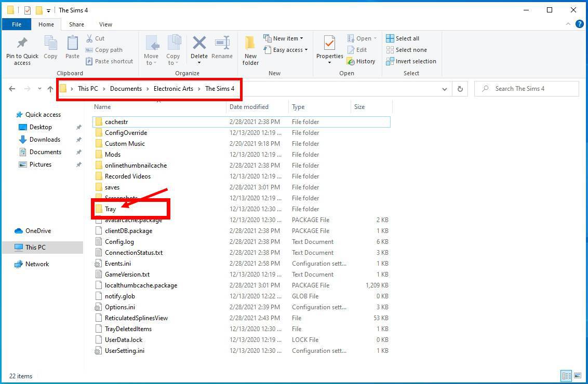Click the Copy ribbon button

[x=50, y=48]
